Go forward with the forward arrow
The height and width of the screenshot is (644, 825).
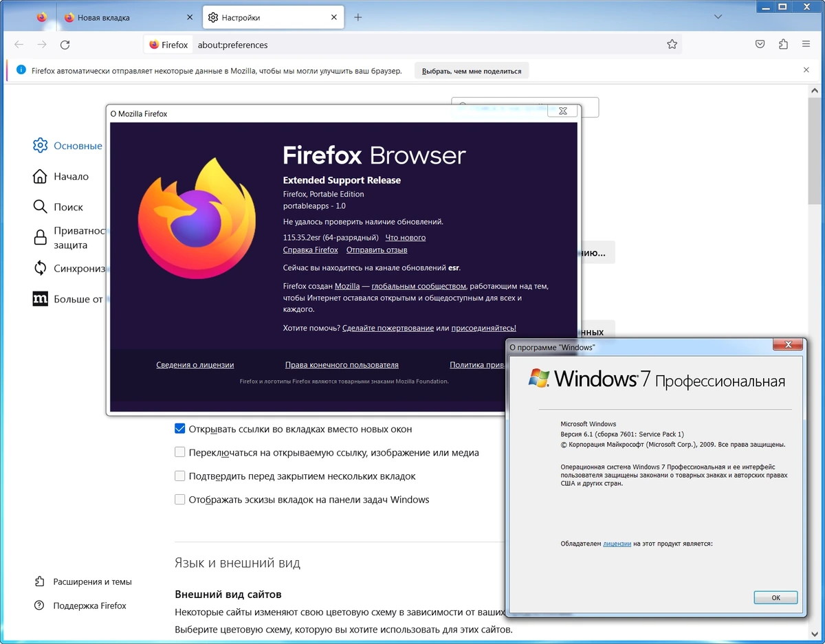(42, 45)
